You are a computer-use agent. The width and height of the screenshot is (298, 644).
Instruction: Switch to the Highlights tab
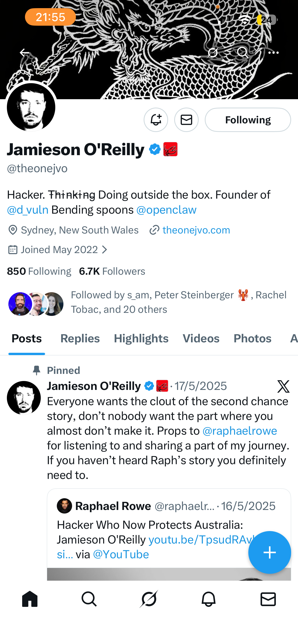click(x=141, y=339)
